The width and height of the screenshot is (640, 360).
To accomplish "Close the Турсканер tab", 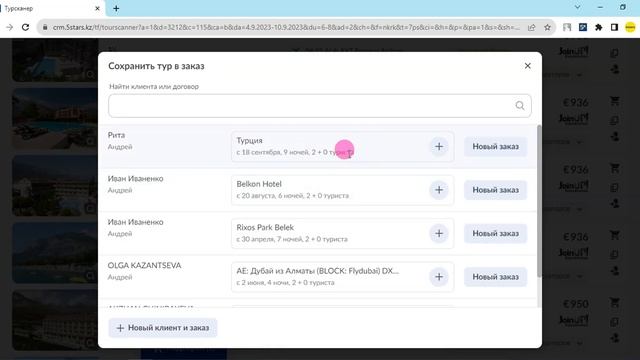I will pos(97,8).
